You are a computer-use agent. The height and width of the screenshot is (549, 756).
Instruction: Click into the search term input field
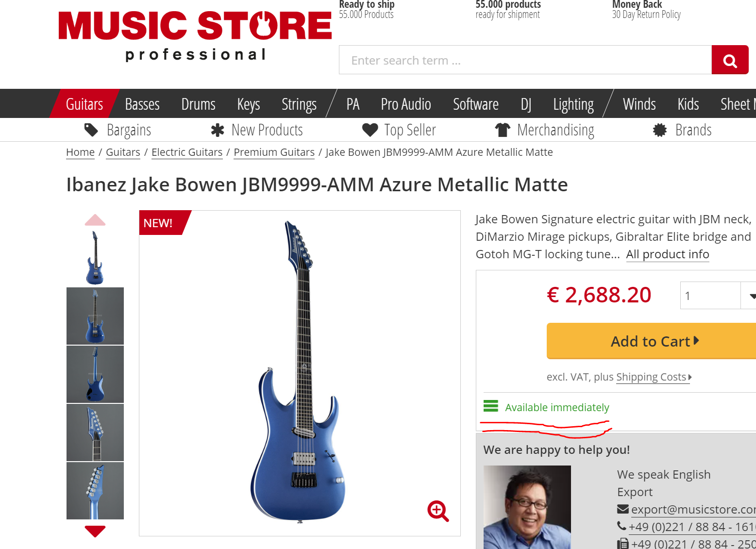525,60
